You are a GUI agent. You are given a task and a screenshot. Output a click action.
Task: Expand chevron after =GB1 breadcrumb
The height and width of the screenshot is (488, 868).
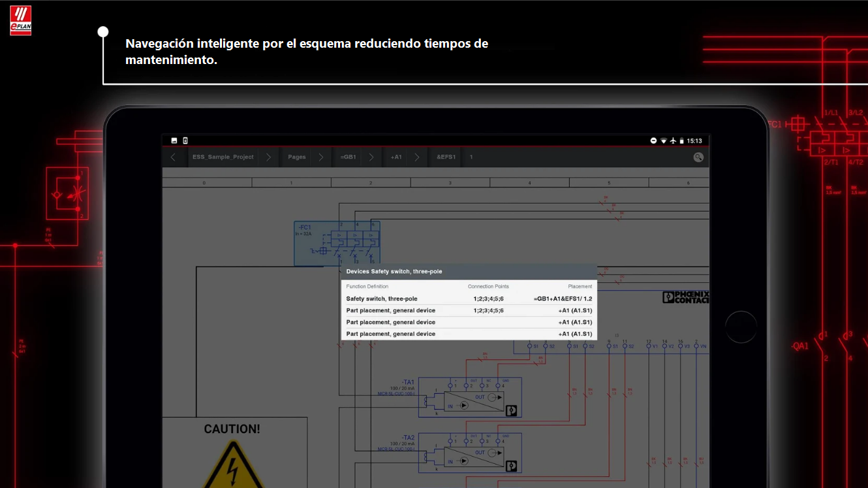[x=371, y=157]
